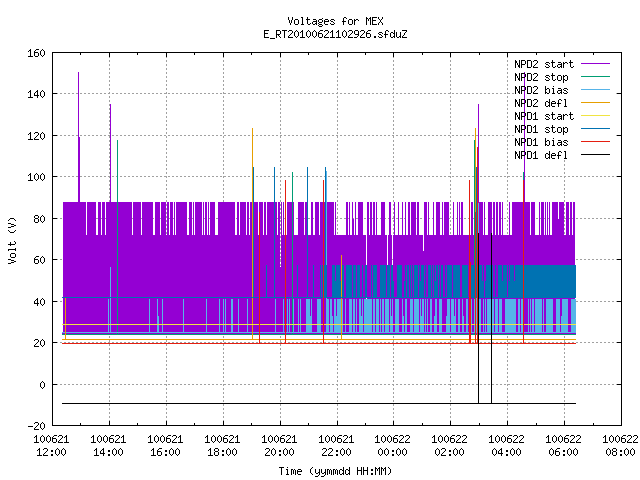The image size is (640, 480).
Task: Click the -20 volt axis tick label
Action: 36,426
